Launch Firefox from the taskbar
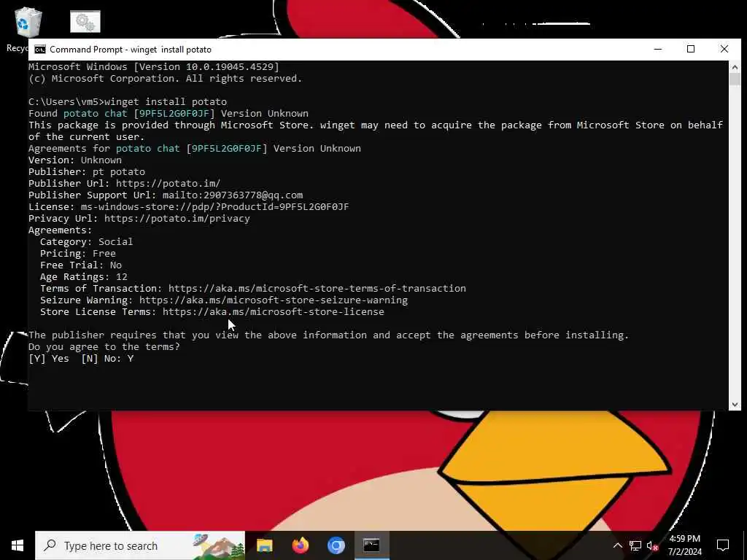Viewport: 747px width, 560px height. 300,545
